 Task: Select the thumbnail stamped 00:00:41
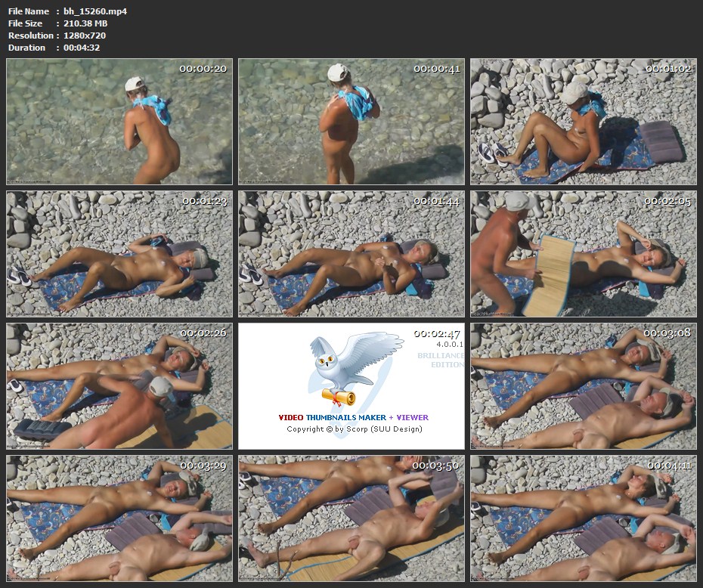click(351, 122)
